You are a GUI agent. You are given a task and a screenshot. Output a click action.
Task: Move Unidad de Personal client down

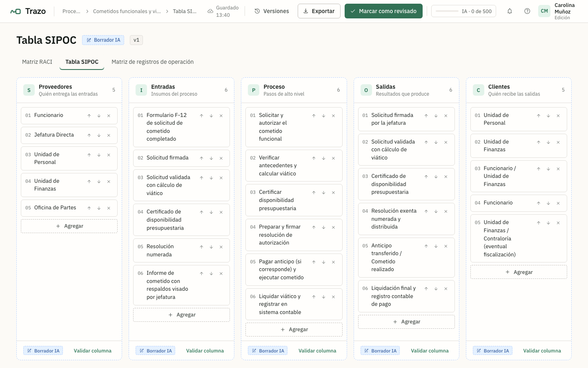(548, 116)
